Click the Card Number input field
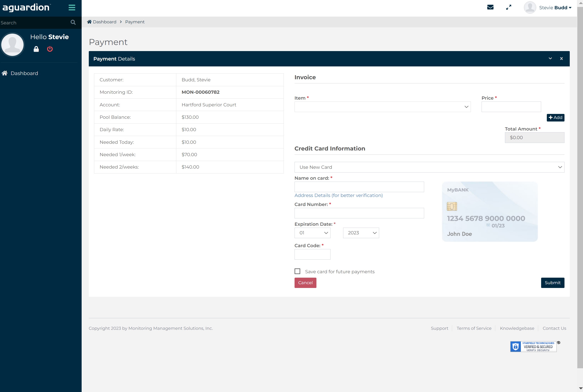 [359, 213]
